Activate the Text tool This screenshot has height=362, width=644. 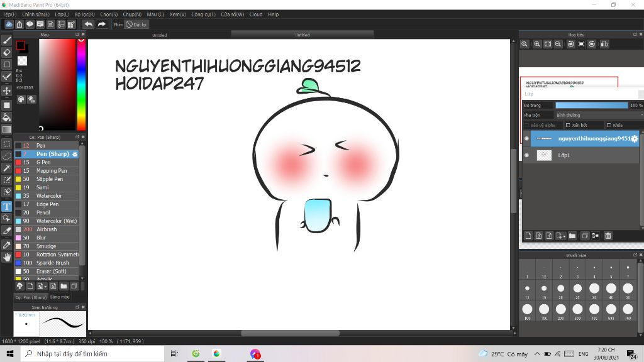[x=6, y=206]
